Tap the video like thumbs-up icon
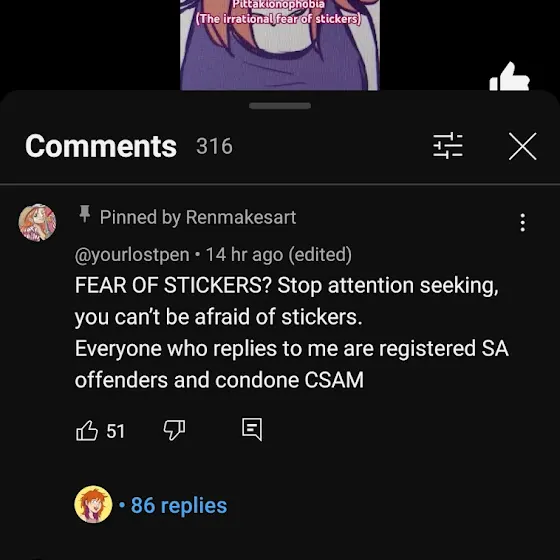 509,77
